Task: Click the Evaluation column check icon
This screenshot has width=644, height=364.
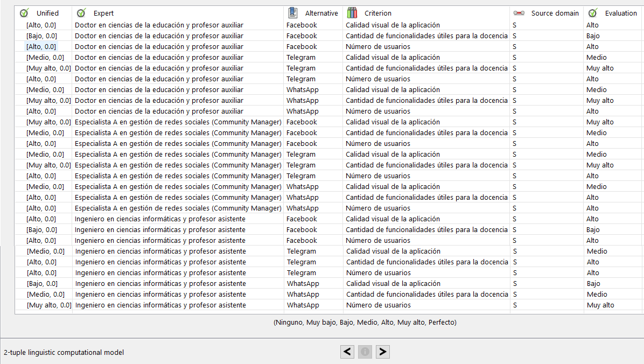Action: [593, 13]
